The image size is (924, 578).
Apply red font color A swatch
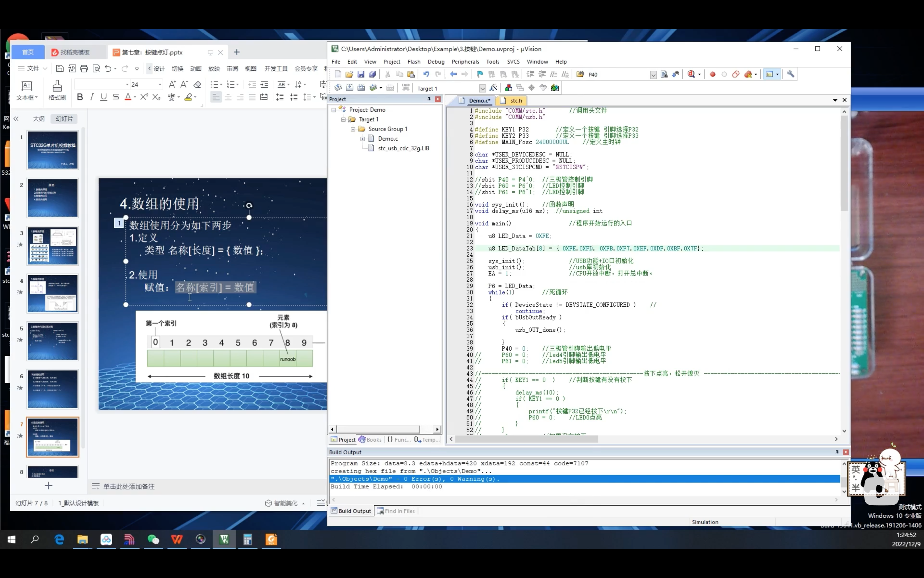pyautogui.click(x=128, y=97)
